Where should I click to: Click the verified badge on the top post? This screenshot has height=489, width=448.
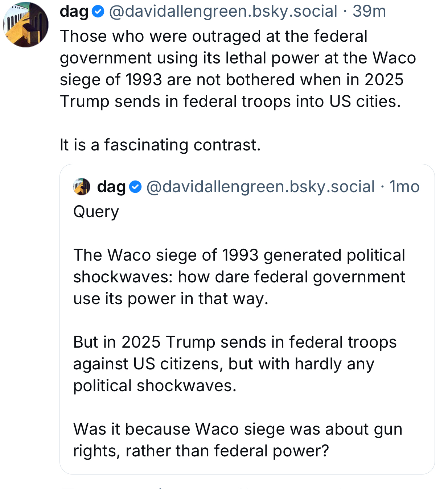(x=98, y=12)
